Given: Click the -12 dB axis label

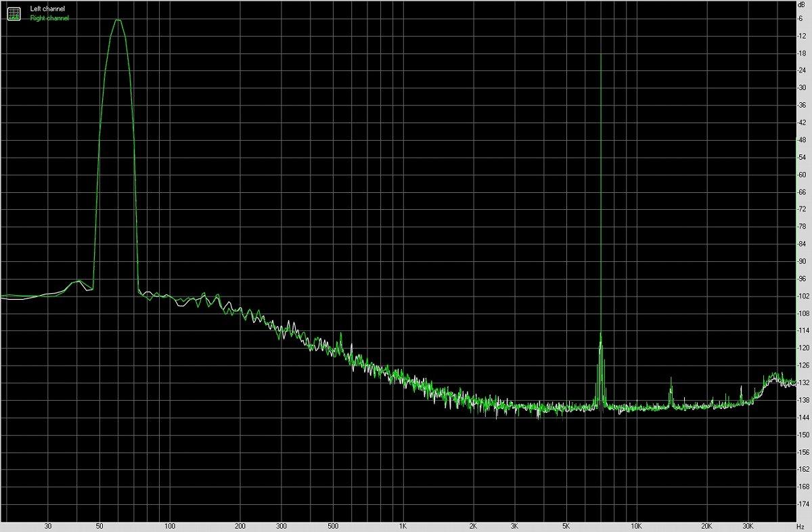Looking at the screenshot, I should [802, 35].
